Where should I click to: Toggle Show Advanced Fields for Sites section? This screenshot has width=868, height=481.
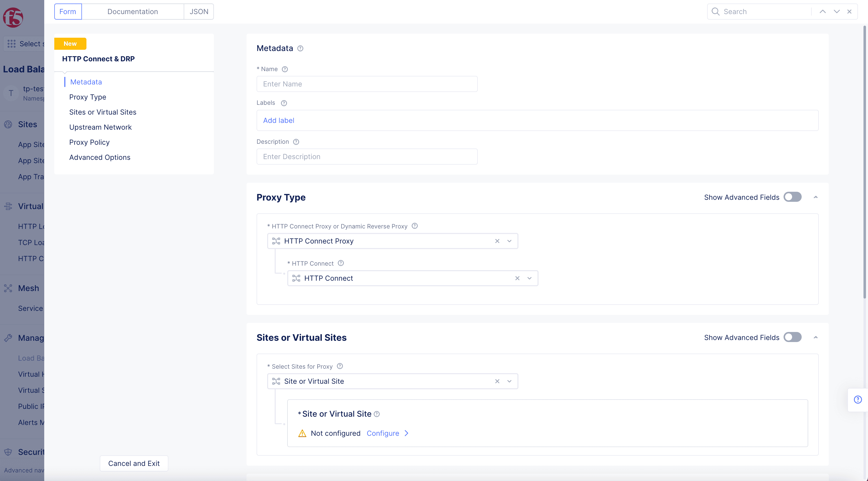792,338
